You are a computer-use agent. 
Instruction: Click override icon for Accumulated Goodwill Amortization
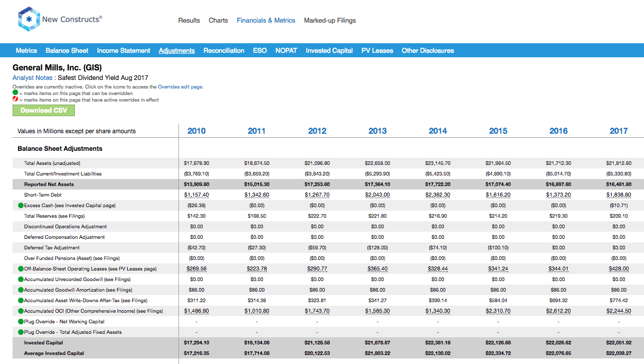[x=21, y=290]
